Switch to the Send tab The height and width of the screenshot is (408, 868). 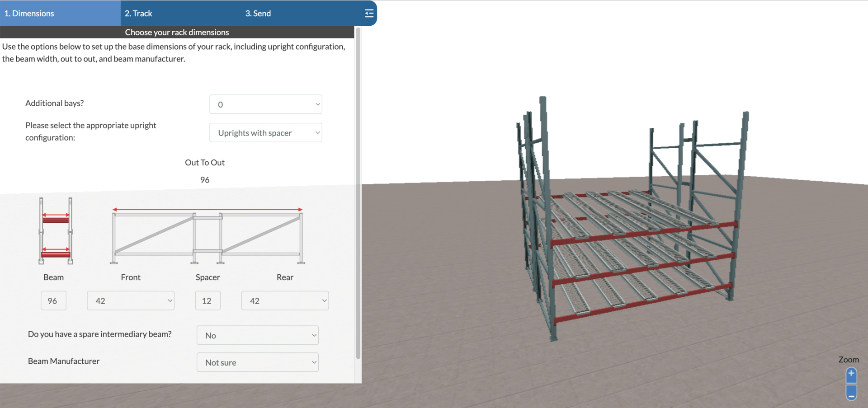[258, 13]
